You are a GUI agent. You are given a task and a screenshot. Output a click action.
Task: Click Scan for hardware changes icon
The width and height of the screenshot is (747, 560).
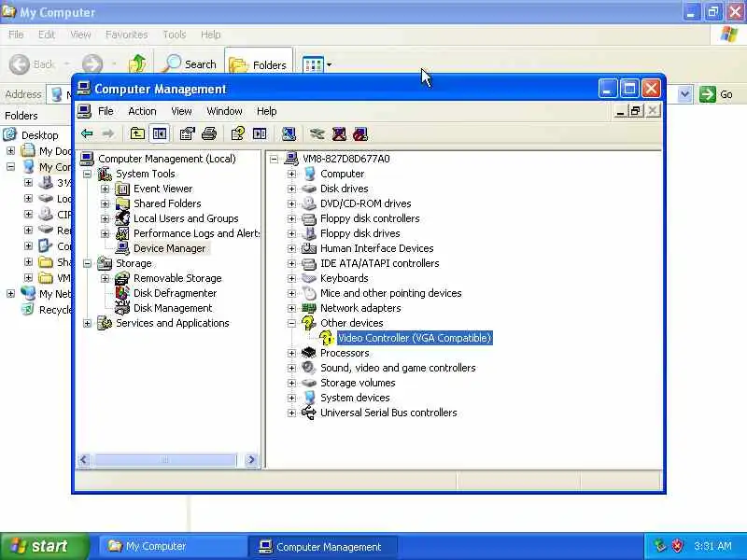pyautogui.click(x=289, y=133)
